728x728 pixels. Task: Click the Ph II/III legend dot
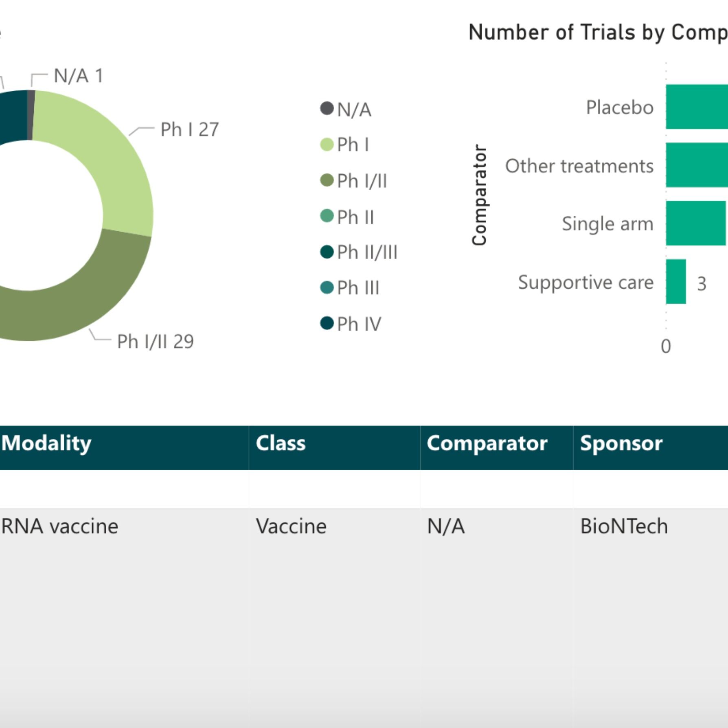point(327,252)
